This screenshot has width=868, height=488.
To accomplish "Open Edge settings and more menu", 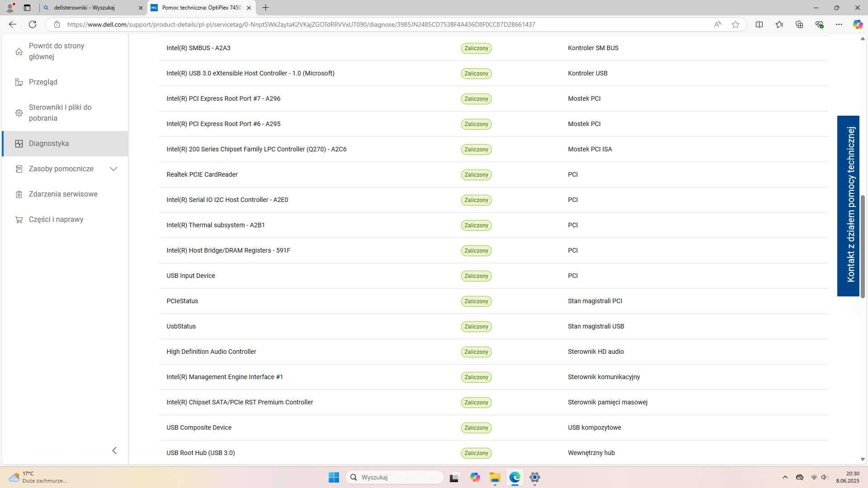I will (839, 24).
